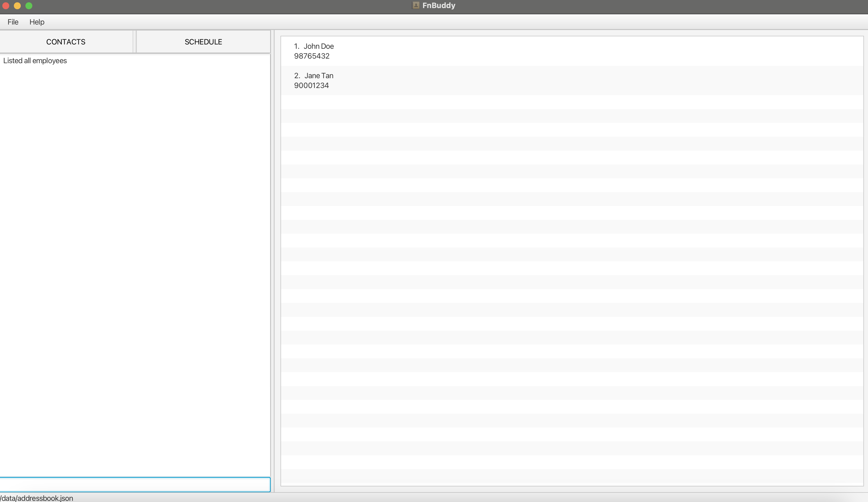Minimize the FnBuddy window with yellow button
The image size is (868, 502).
(x=17, y=5)
